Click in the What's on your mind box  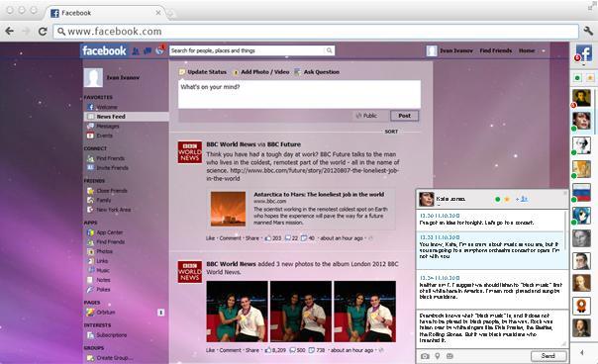pyautogui.click(x=299, y=94)
